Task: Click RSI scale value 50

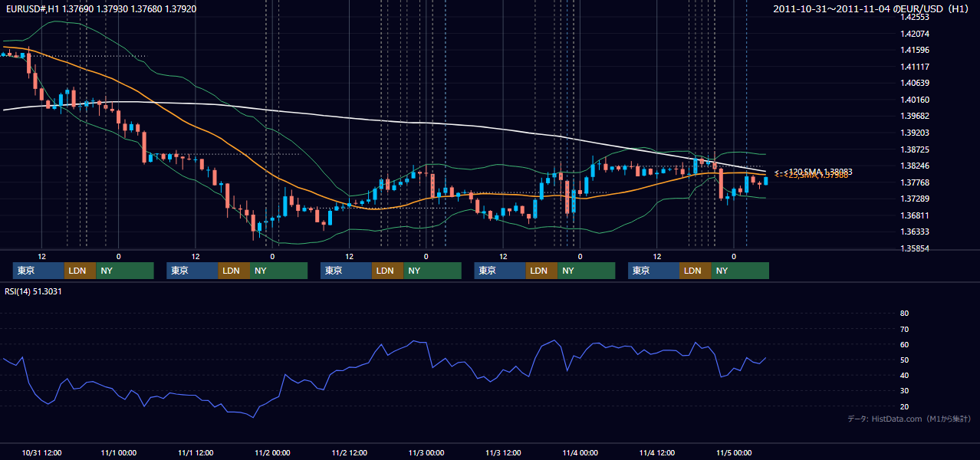Action: [904, 360]
